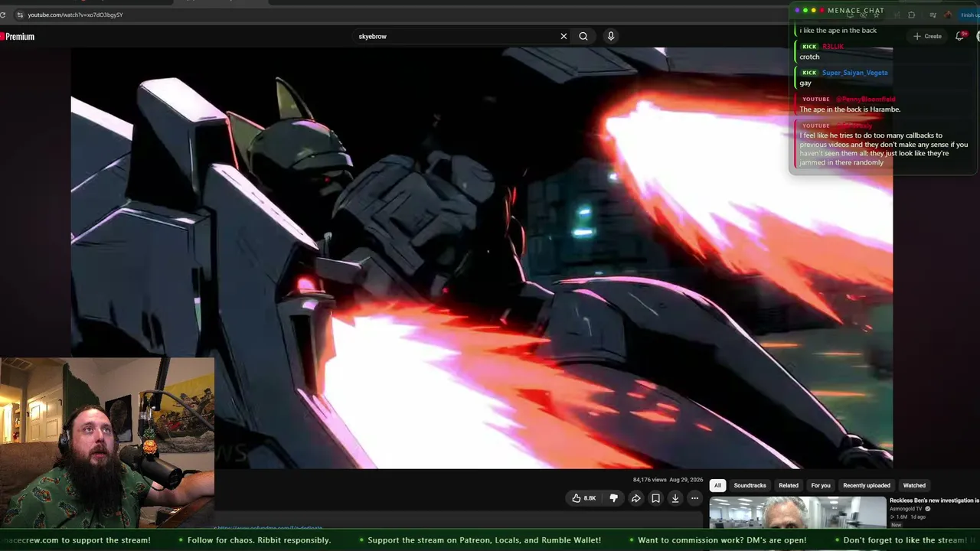Screen dimensions: 980x551
Task: Click the Finish update button
Action: pyautogui.click(x=969, y=15)
